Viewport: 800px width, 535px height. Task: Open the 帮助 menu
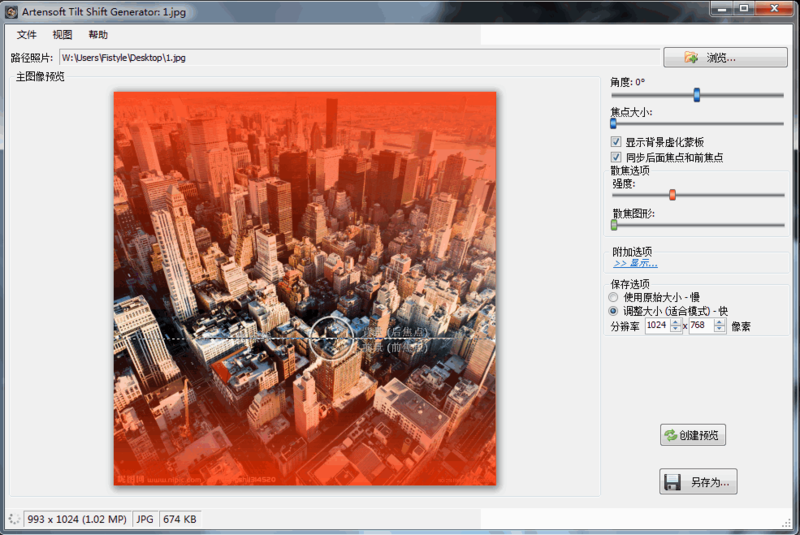(x=98, y=35)
